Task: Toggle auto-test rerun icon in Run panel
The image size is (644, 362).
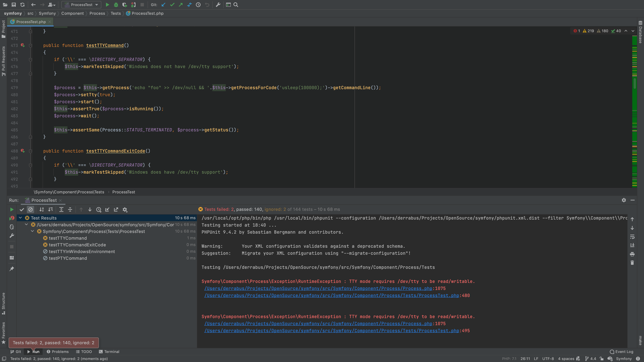Action: pyautogui.click(x=12, y=227)
